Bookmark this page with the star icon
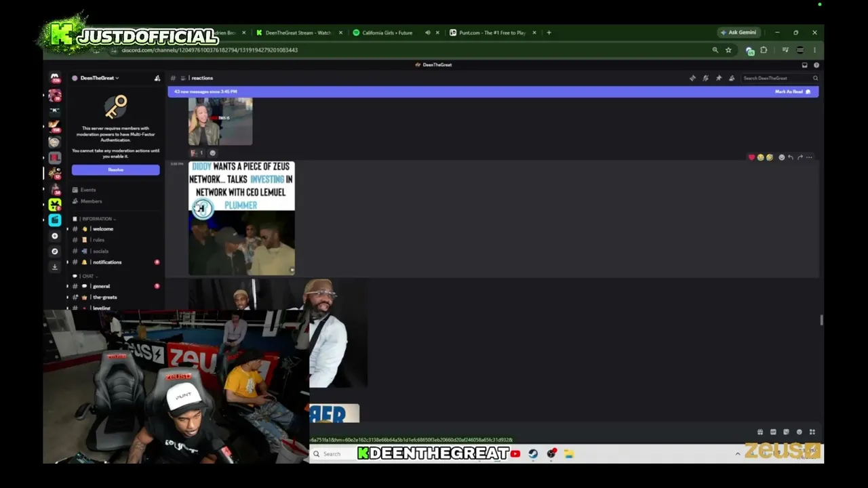Screen dimensions: 868x488 point(728,50)
